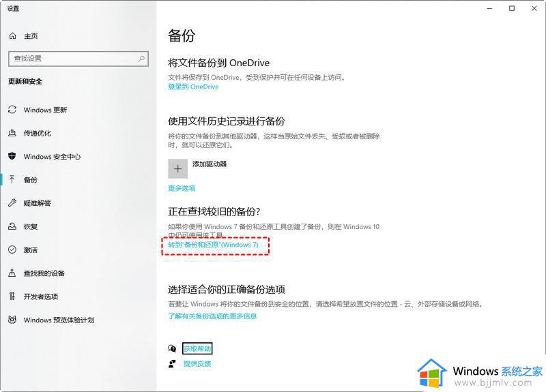Select the 备份 sidebar entry
The height and width of the screenshot is (392, 546).
click(x=30, y=180)
